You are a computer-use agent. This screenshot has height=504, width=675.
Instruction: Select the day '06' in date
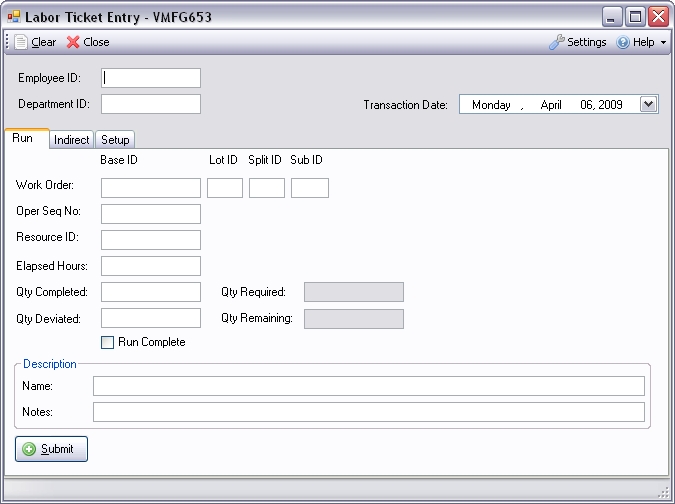pyautogui.click(x=587, y=105)
